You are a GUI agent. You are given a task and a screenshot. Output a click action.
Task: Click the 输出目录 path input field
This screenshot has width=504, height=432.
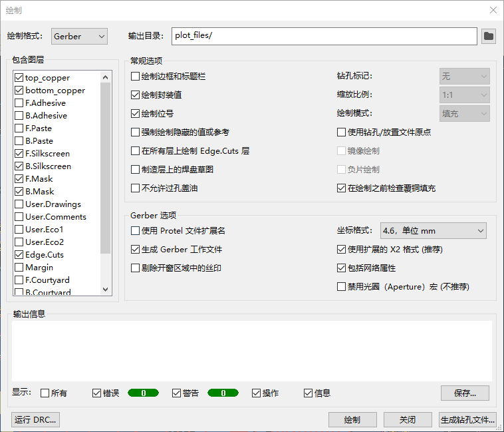(324, 36)
